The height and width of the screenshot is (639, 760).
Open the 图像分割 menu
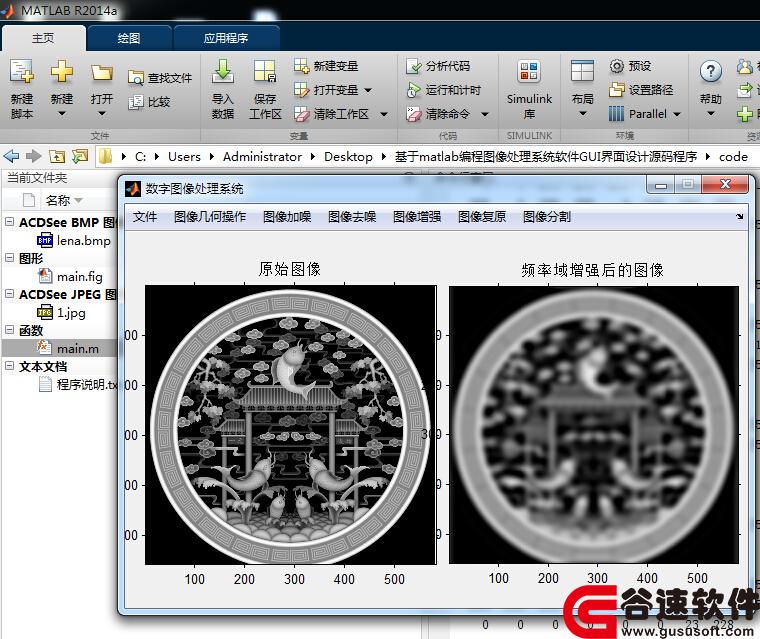coord(547,217)
